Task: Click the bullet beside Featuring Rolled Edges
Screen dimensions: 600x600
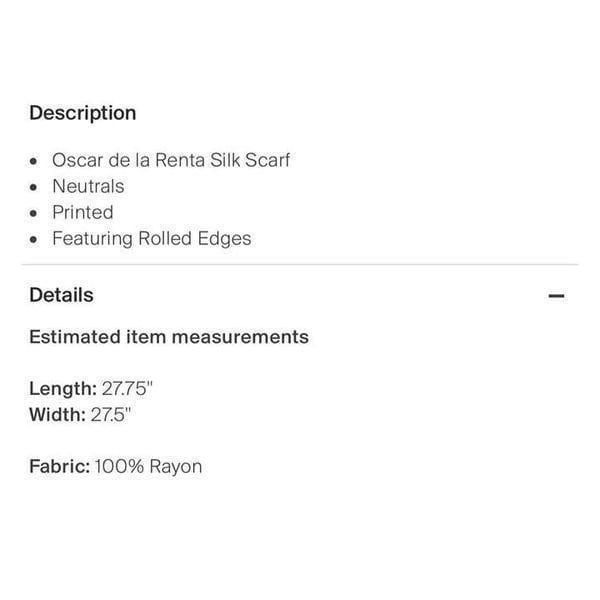Action: click(34, 240)
